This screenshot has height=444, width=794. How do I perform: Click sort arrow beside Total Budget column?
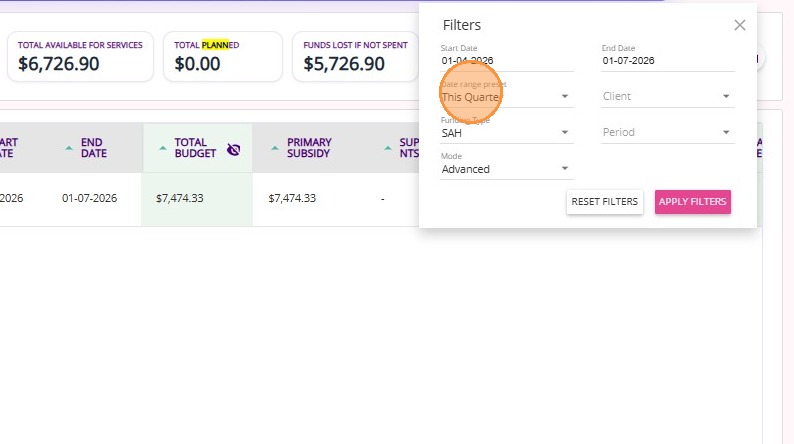pos(163,148)
